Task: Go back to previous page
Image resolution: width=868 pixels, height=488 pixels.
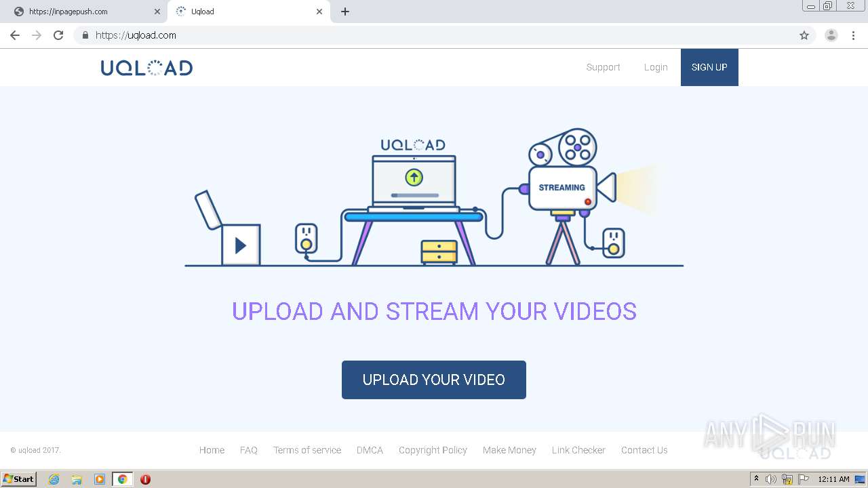Action: [x=15, y=35]
